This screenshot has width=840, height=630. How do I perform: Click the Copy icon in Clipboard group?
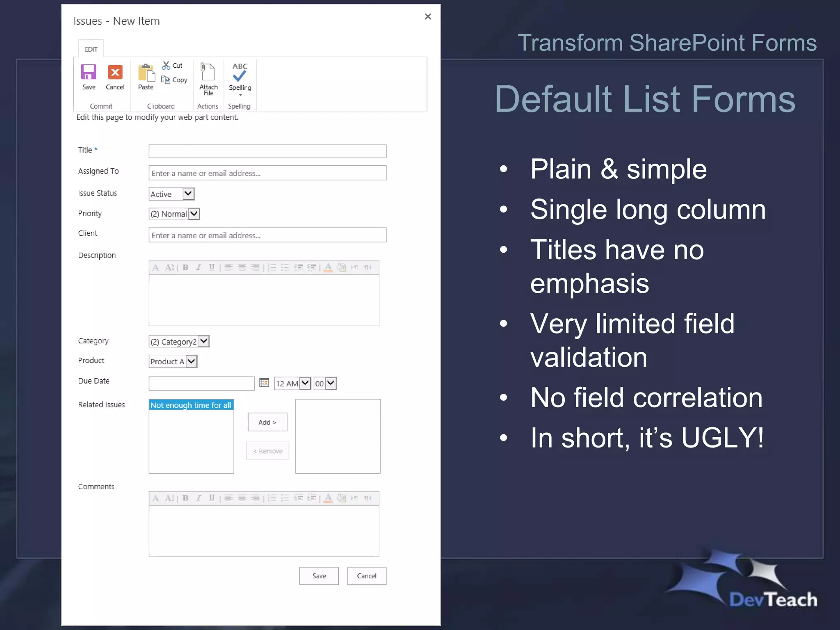point(166,80)
